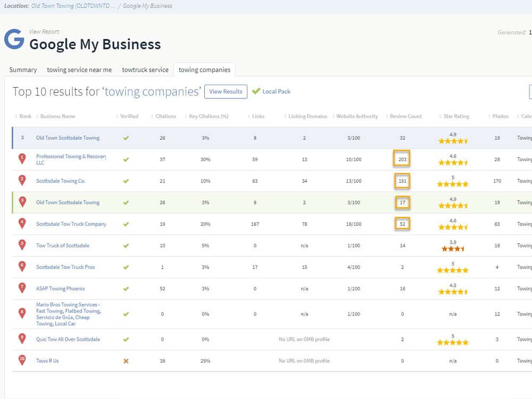Image resolution: width=532 pixels, height=399 pixels.
Task: Click '18/100' website authority value
Action: tap(354, 225)
